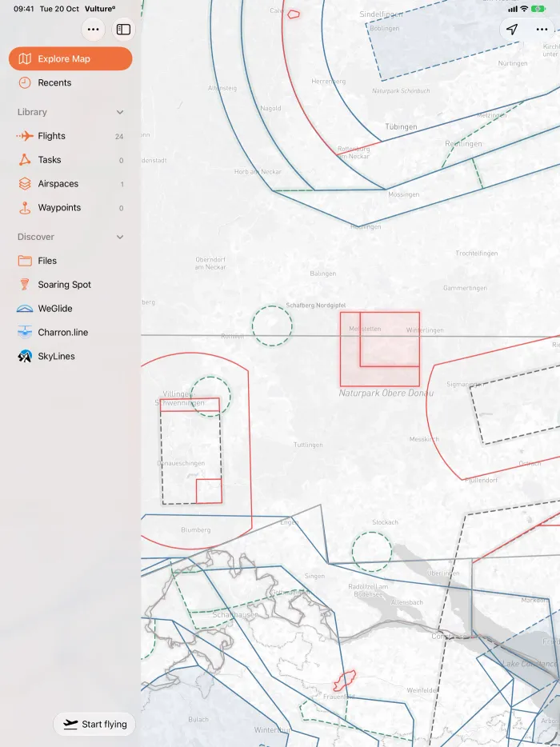The image size is (560, 747).
Task: Click the Donaueschingen town label
Action: coord(181,463)
